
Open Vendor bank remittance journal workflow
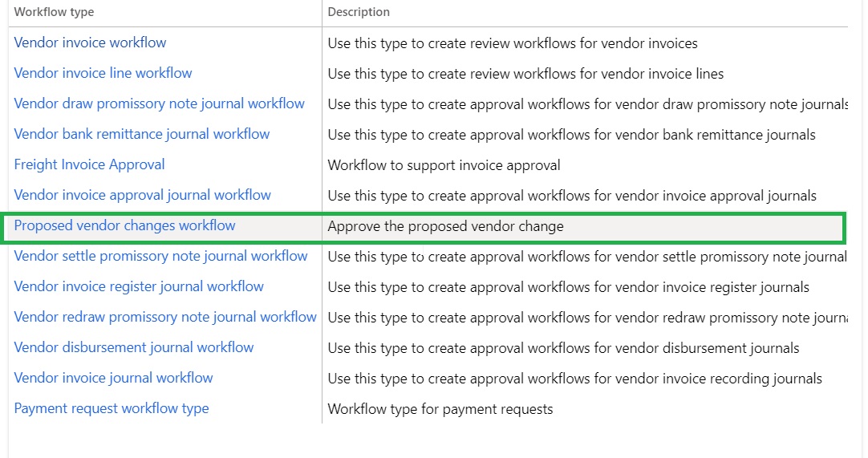coord(141,134)
